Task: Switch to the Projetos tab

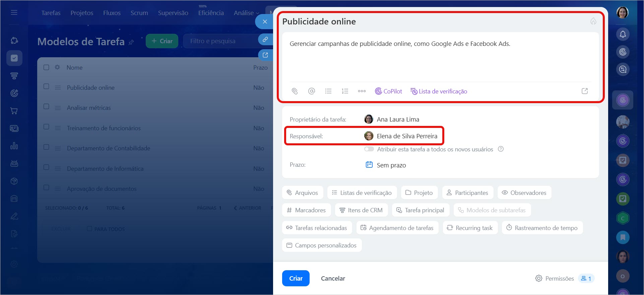Action: 82,13
